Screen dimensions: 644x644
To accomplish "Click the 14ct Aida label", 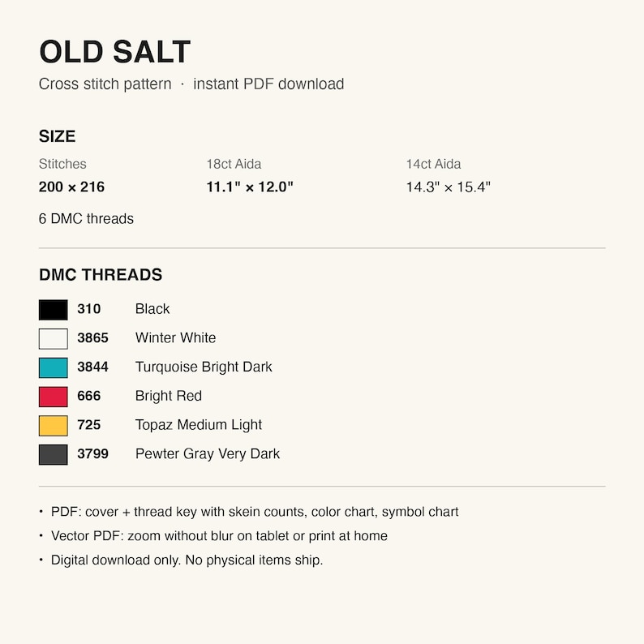I will coord(433,165).
